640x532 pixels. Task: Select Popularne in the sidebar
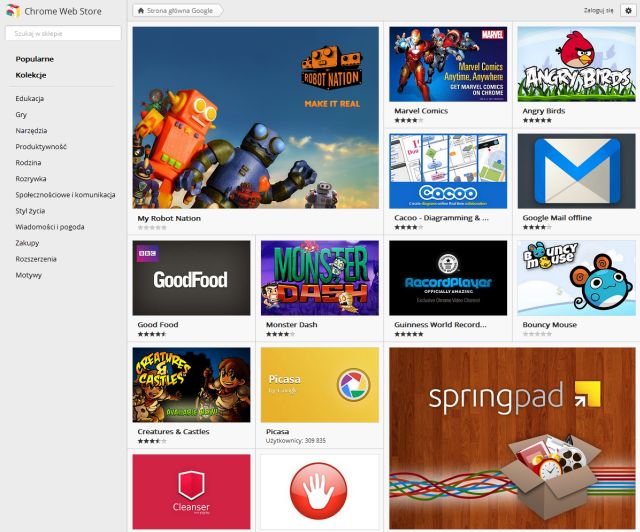(35, 59)
